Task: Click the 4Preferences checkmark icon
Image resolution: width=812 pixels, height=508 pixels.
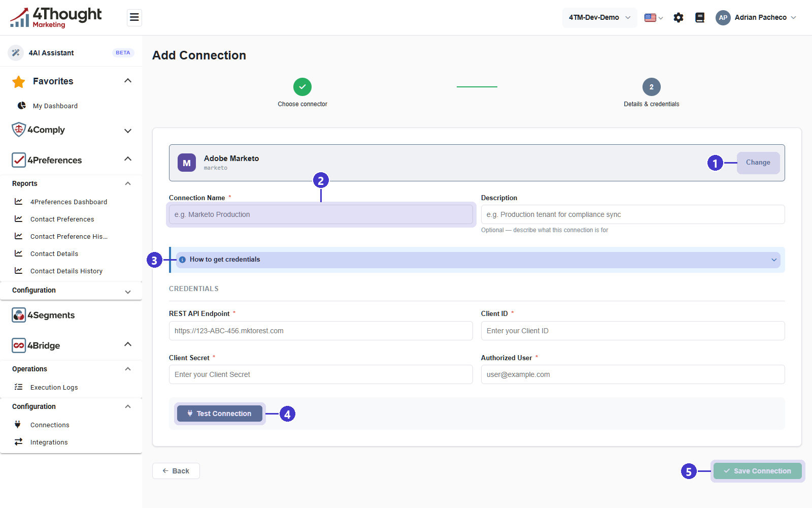Action: tap(19, 160)
